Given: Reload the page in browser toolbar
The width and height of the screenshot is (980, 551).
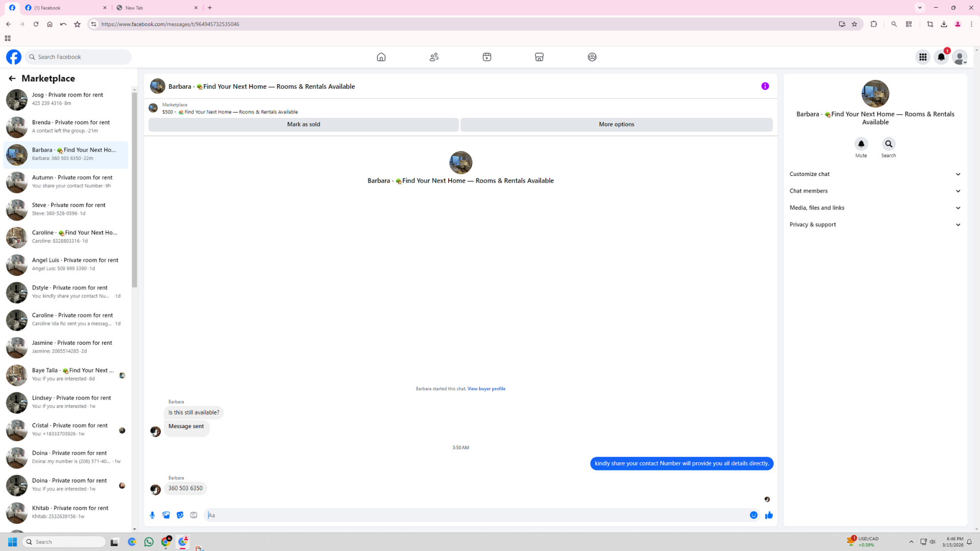Looking at the screenshot, I should tap(36, 24).
